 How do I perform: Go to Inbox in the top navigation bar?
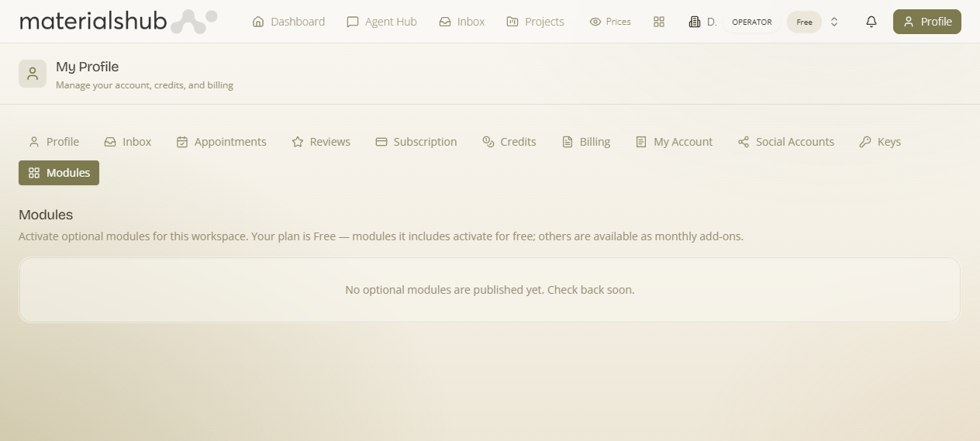(x=462, y=22)
